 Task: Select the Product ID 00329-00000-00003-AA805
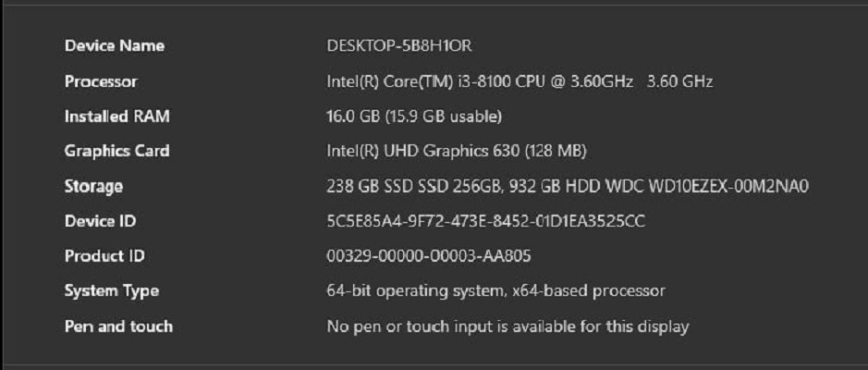click(428, 256)
